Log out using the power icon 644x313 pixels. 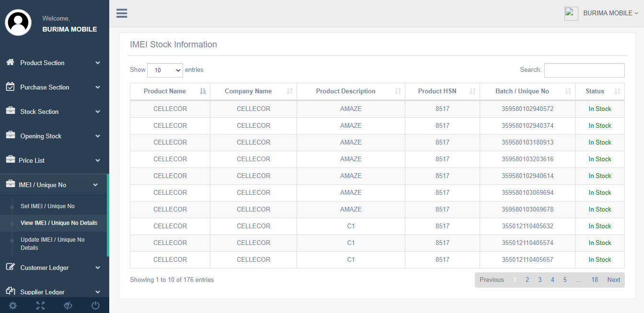[95, 305]
